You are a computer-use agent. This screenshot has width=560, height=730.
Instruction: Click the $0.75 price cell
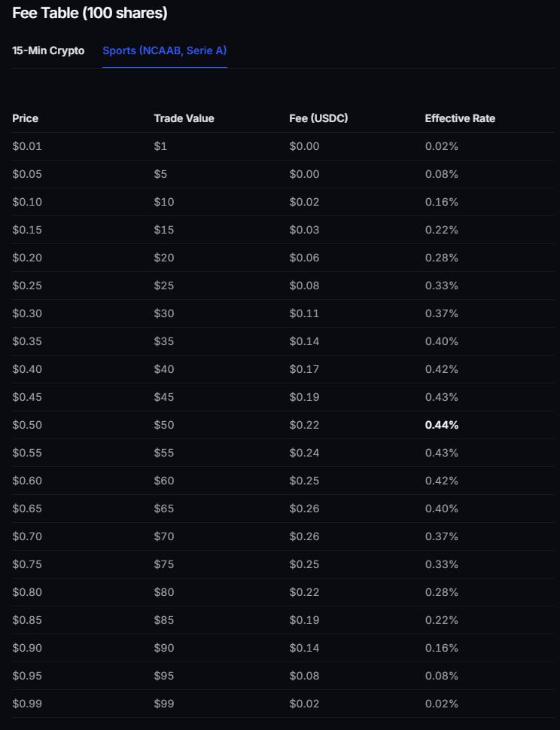[x=27, y=564]
